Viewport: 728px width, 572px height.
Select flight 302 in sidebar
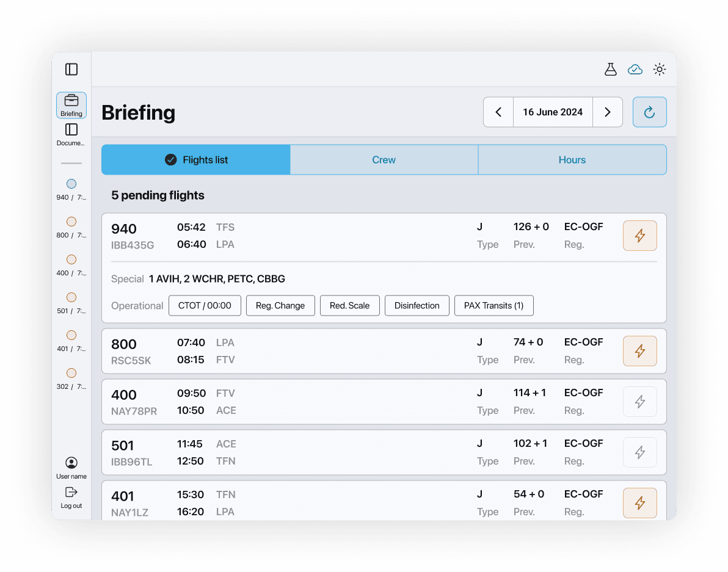pyautogui.click(x=71, y=379)
